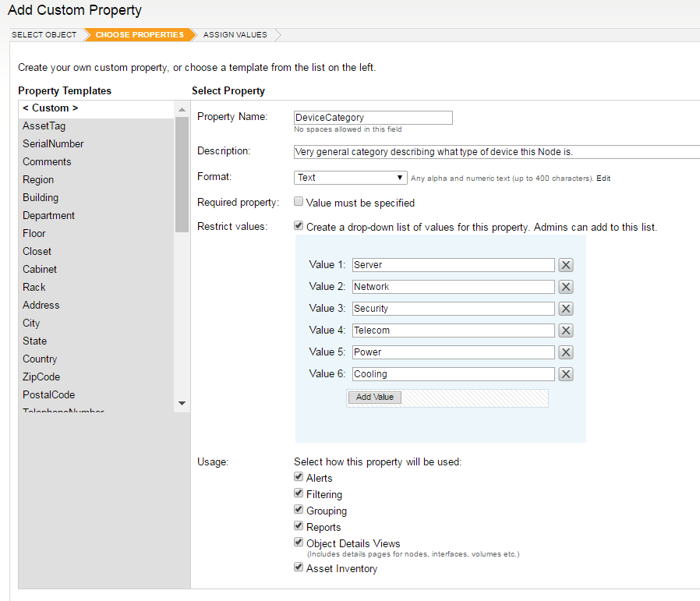Open the Format dropdown
The image size is (700, 601).
tap(351, 178)
